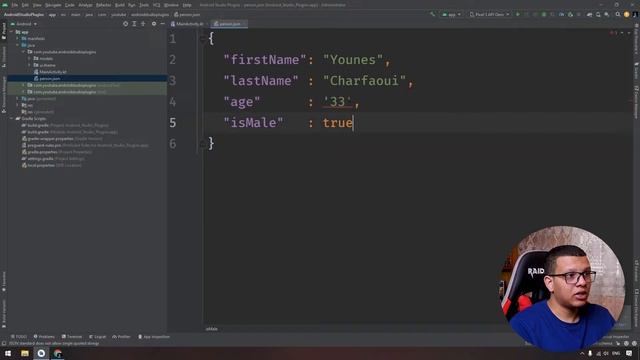Open App Inspection tool window
The image size is (640, 360).
pos(154,337)
